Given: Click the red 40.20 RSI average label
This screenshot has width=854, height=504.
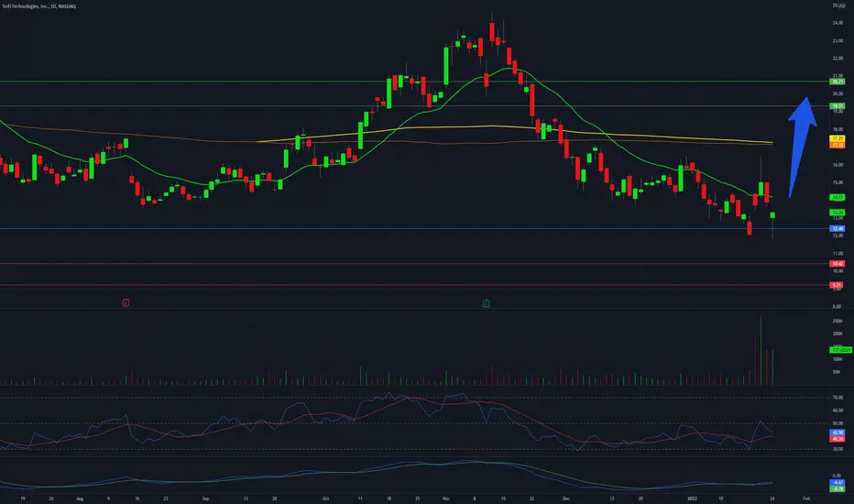Looking at the screenshot, I should (x=838, y=439).
